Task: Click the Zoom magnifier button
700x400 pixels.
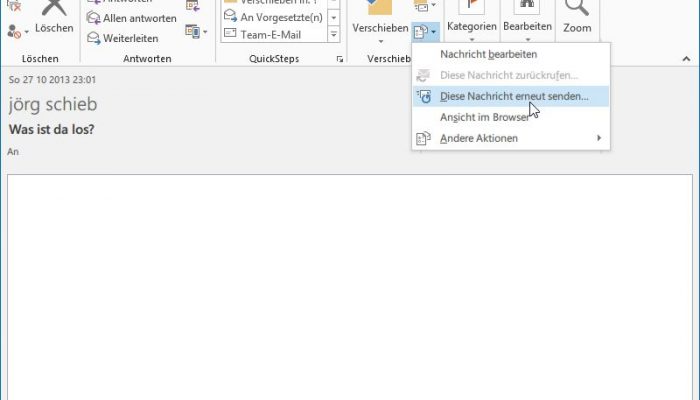Action: tap(577, 18)
